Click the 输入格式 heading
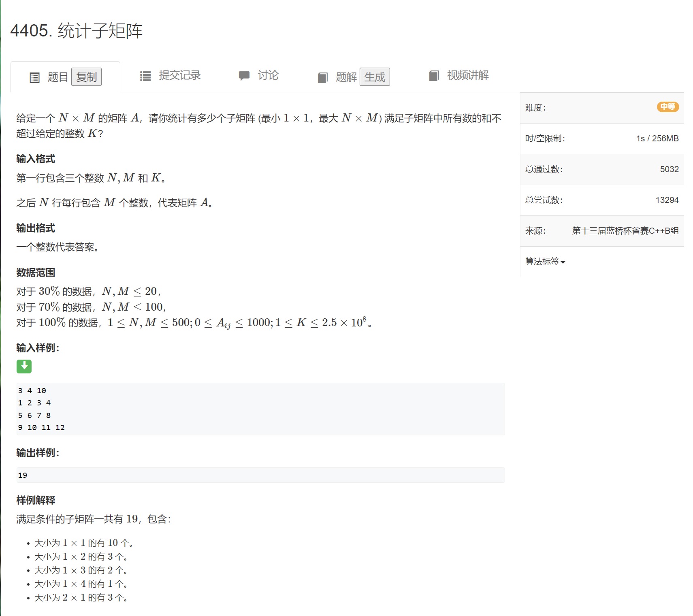 pos(36,159)
